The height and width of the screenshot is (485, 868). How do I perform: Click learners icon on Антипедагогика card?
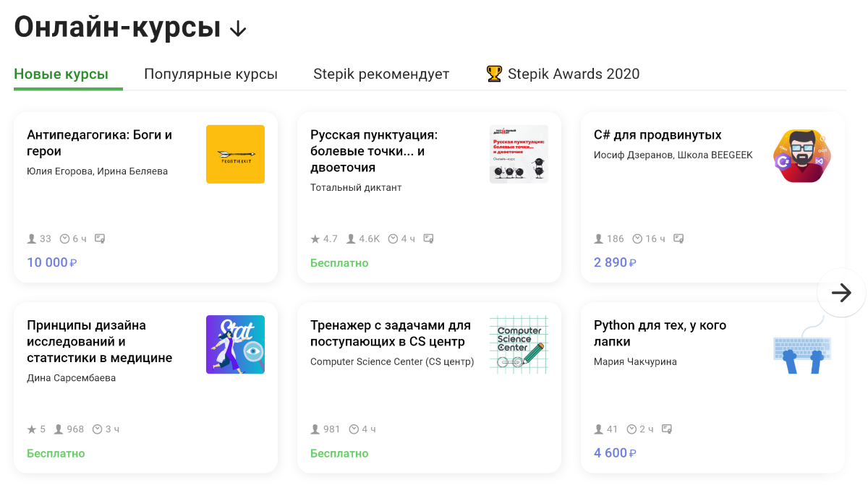pos(31,239)
